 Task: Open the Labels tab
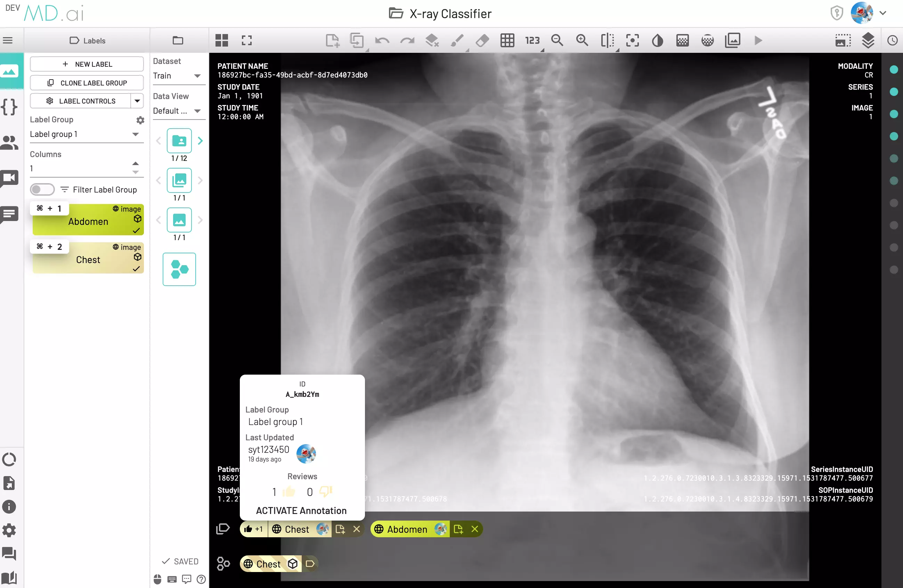(x=87, y=41)
